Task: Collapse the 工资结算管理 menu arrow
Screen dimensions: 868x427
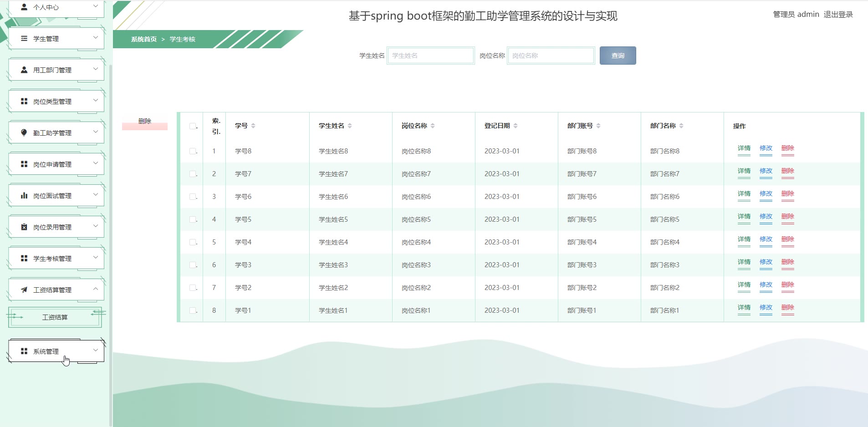Action: (x=96, y=289)
